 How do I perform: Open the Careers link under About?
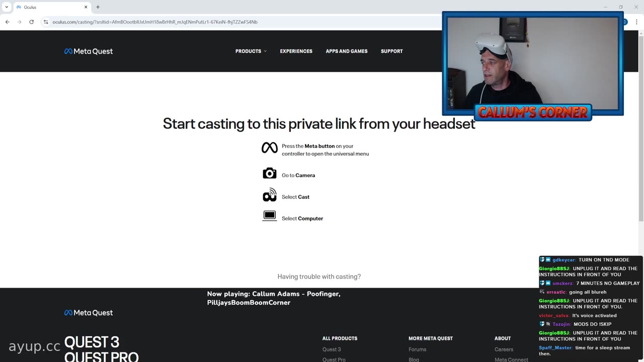pyautogui.click(x=504, y=349)
